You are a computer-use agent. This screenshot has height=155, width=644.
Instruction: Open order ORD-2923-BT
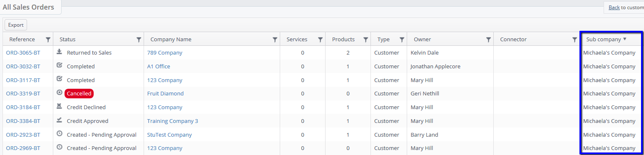23,135
